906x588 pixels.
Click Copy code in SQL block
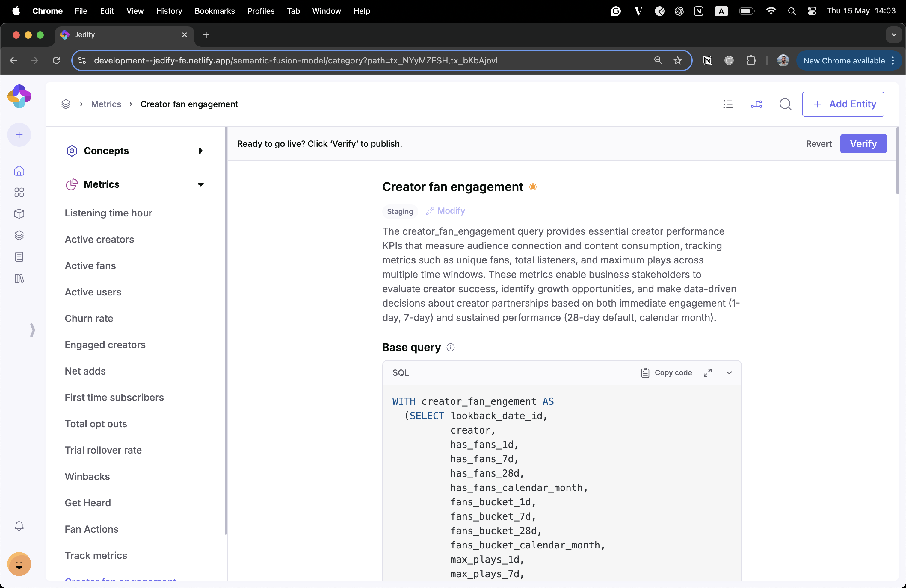click(x=666, y=373)
